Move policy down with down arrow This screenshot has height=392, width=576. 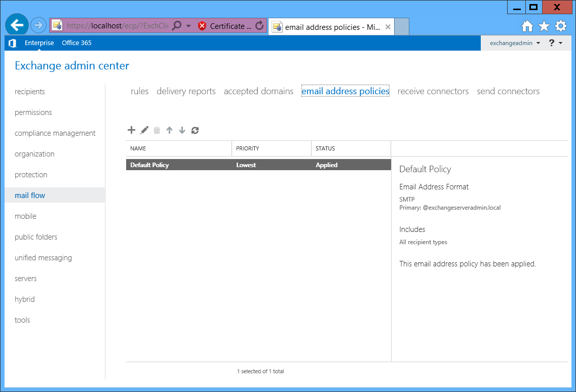tap(182, 130)
